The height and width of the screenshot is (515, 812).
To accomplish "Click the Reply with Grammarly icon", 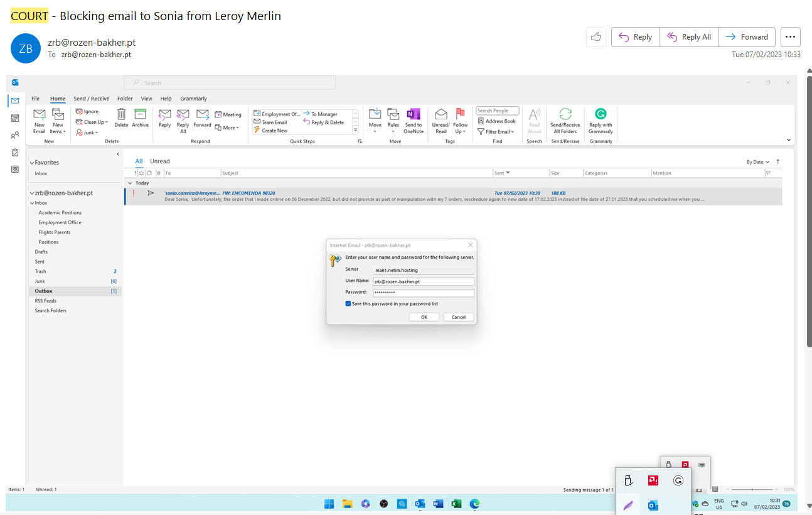I will (601, 121).
